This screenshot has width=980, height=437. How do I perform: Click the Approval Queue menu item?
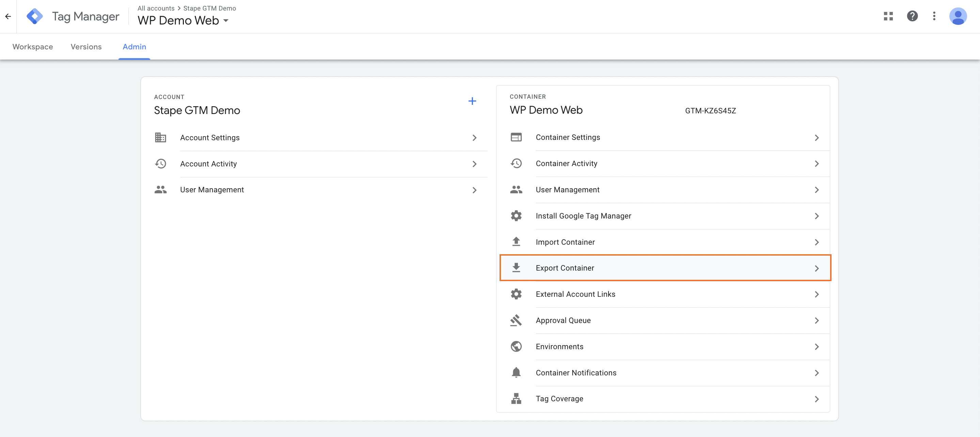click(564, 320)
